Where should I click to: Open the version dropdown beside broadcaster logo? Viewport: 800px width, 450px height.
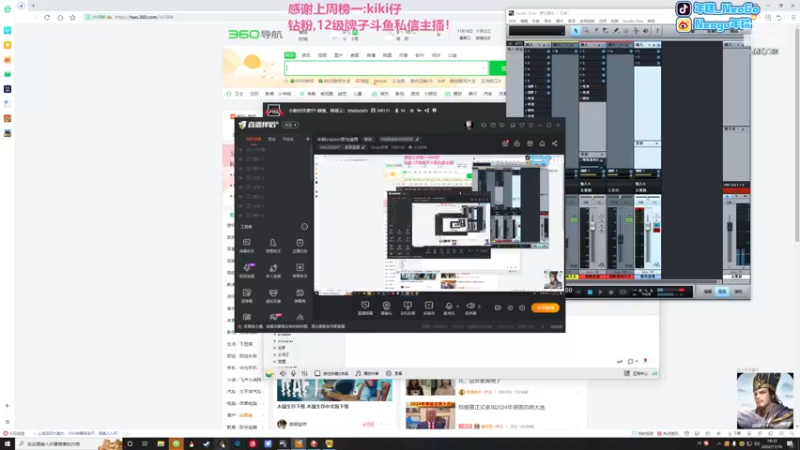tap(290, 125)
